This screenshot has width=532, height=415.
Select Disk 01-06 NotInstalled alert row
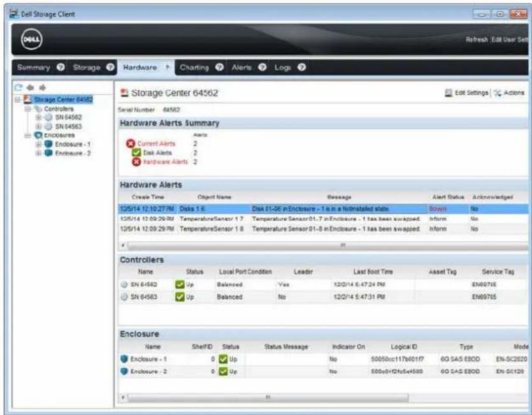(323, 209)
